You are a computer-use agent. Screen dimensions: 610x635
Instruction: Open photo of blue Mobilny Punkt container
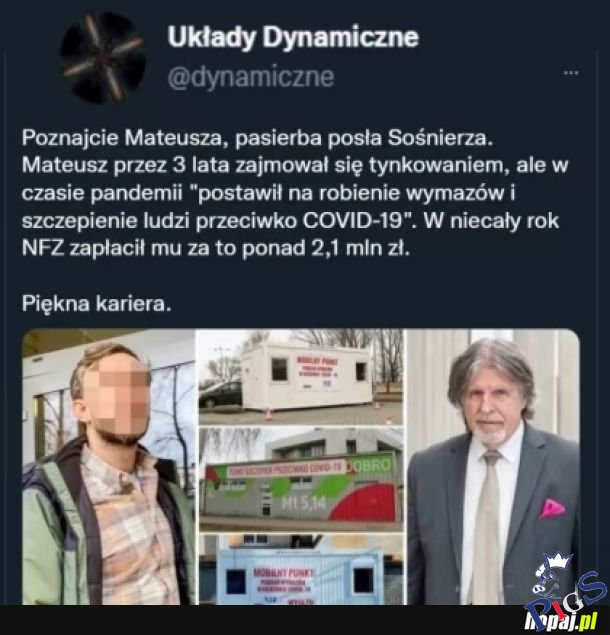(x=301, y=569)
